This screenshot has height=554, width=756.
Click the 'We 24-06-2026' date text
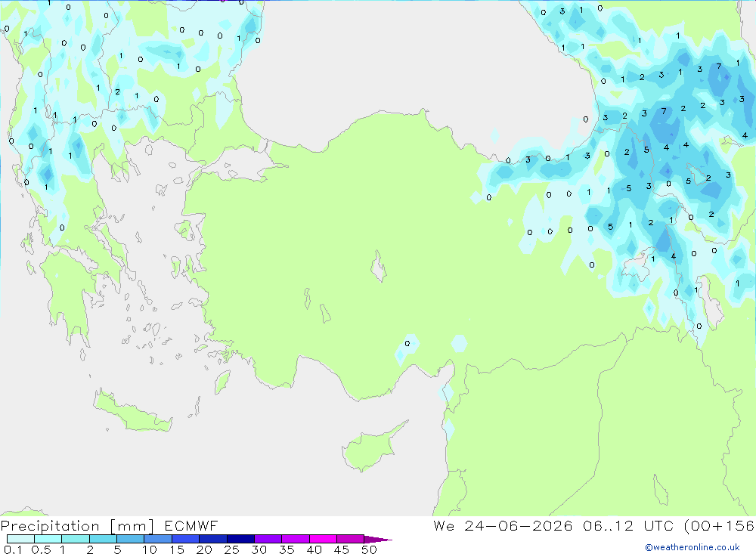503,525
